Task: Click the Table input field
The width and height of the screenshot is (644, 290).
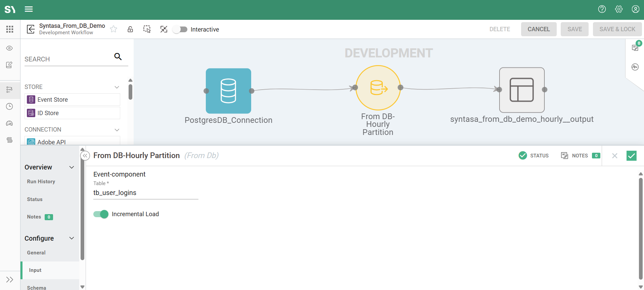Action: click(x=146, y=193)
